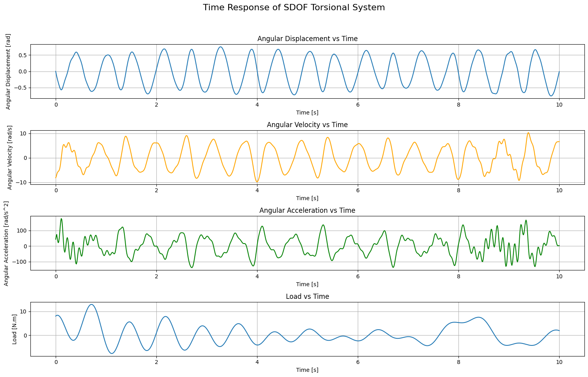Select the 'Load vs Time' subplot title
Screen dimensions: 588x377
pos(307,296)
